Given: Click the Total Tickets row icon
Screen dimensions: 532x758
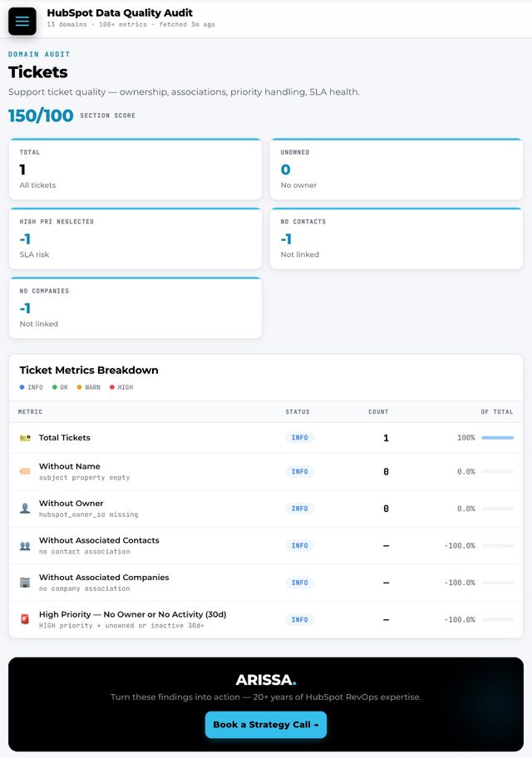Looking at the screenshot, I should pos(25,438).
